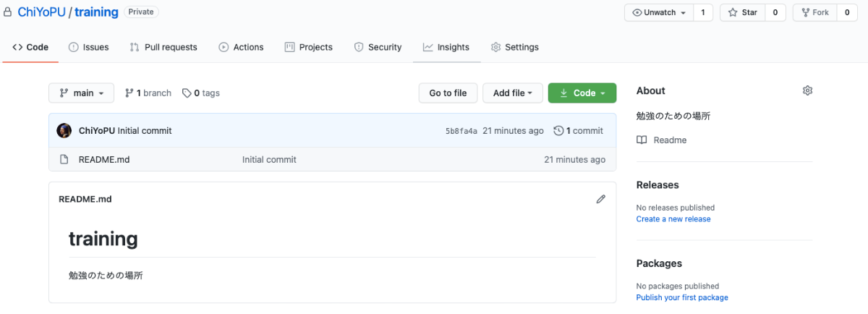Image resolution: width=868 pixels, height=314 pixels.
Task: Click the Go to file button
Action: tap(448, 93)
